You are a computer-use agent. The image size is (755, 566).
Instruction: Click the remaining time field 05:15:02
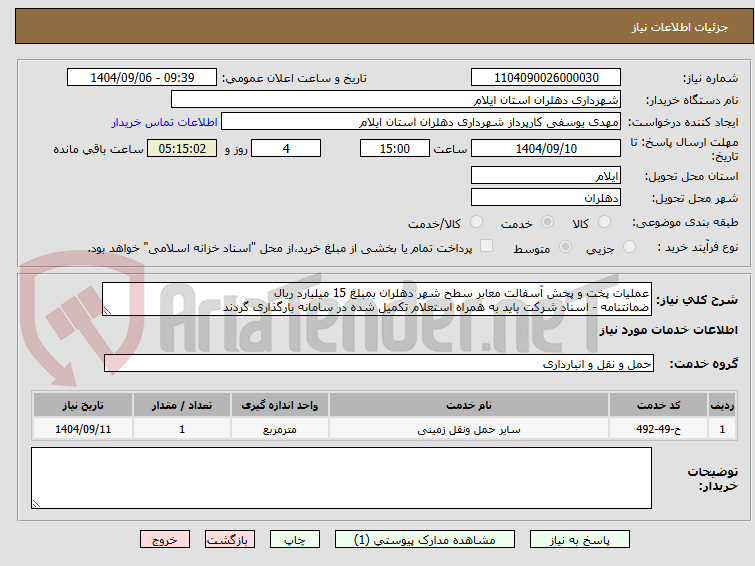pos(182,148)
